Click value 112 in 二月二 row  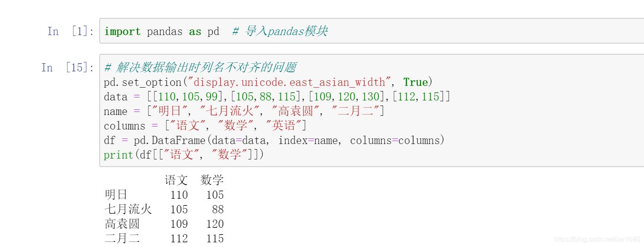[x=179, y=238]
